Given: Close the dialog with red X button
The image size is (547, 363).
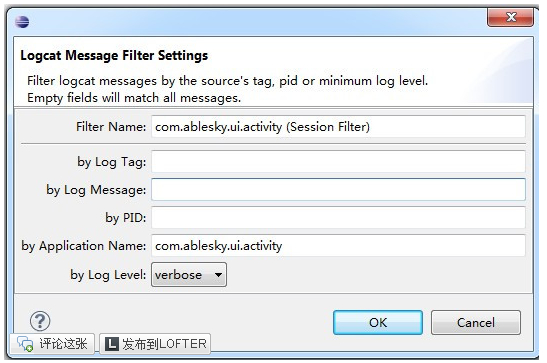Looking at the screenshot, I should pos(510,17).
